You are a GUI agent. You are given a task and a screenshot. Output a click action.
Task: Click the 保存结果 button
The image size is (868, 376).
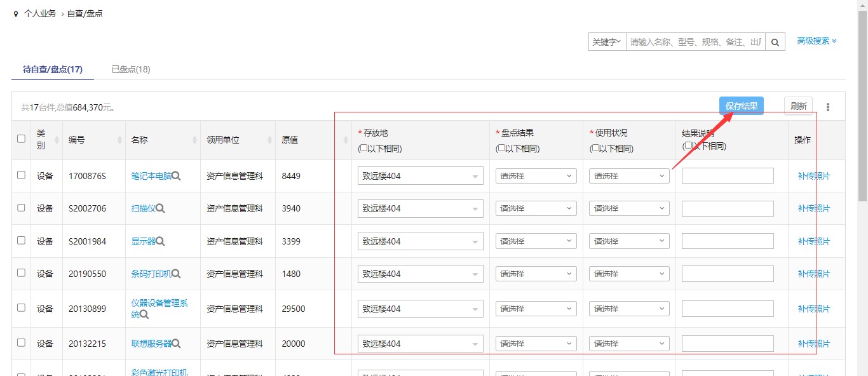(x=741, y=106)
